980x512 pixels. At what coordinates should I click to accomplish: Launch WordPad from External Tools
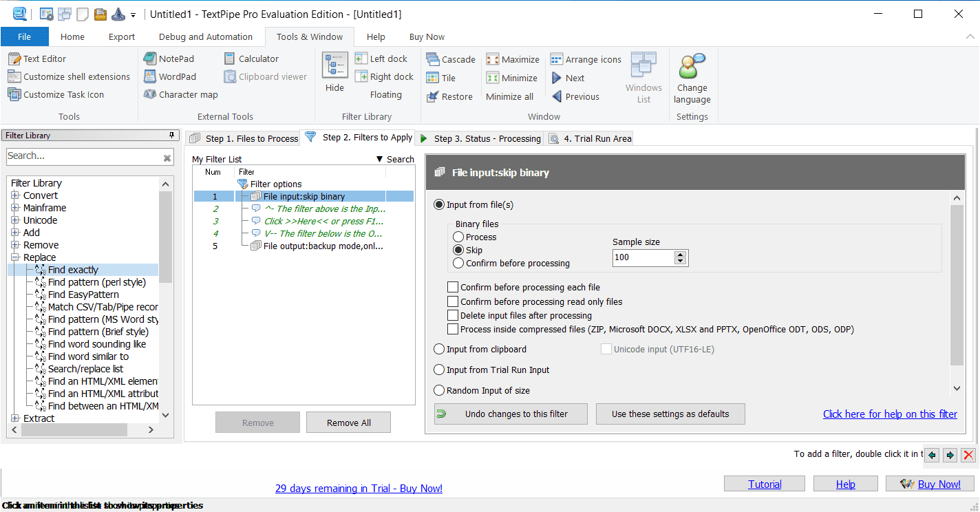coord(169,77)
